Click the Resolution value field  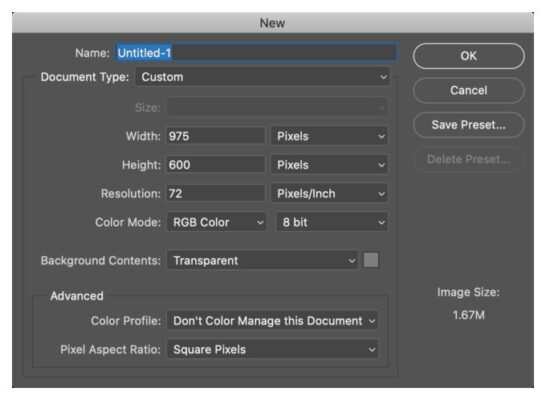[x=216, y=194]
